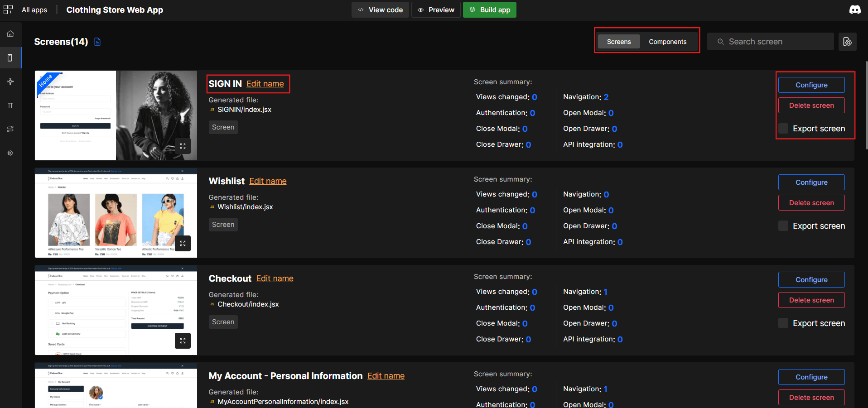Open the All apps grid icon
This screenshot has height=408, width=868.
pos(8,10)
